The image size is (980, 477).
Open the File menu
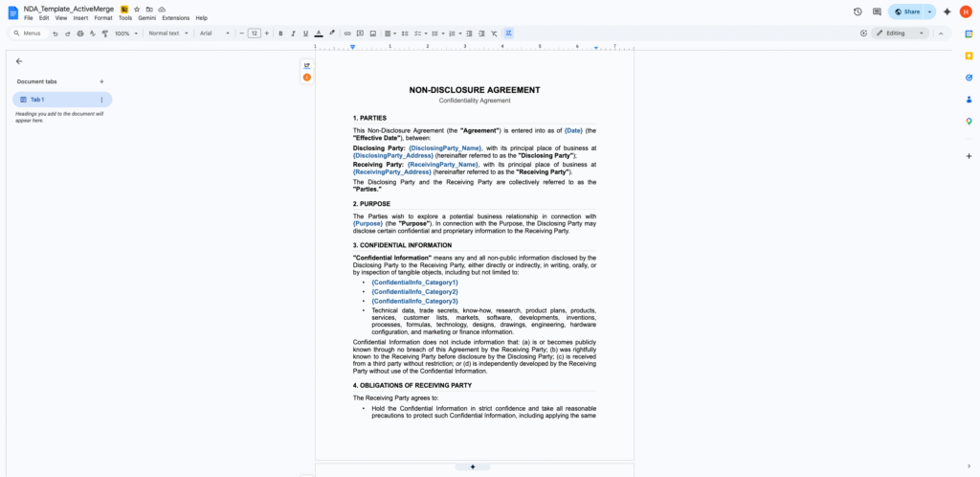[x=28, y=18]
